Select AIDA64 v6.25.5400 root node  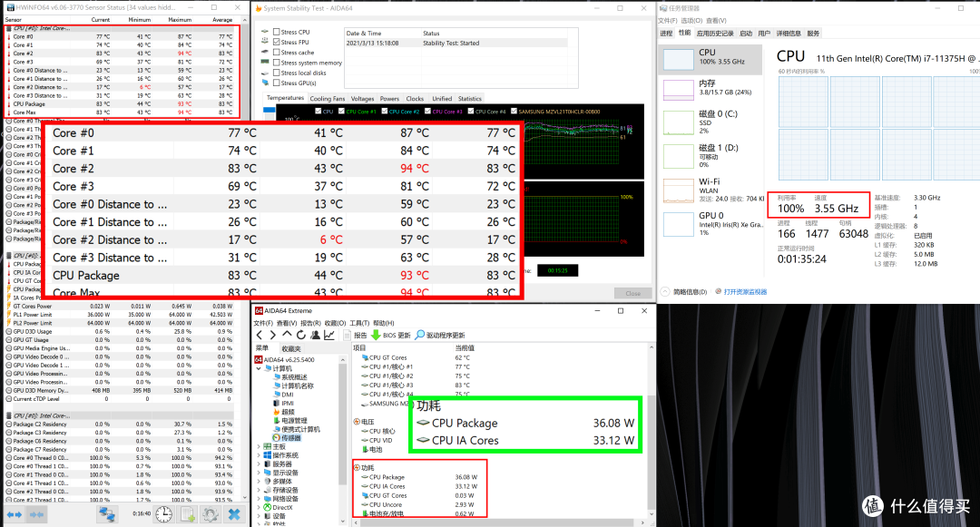click(284, 360)
